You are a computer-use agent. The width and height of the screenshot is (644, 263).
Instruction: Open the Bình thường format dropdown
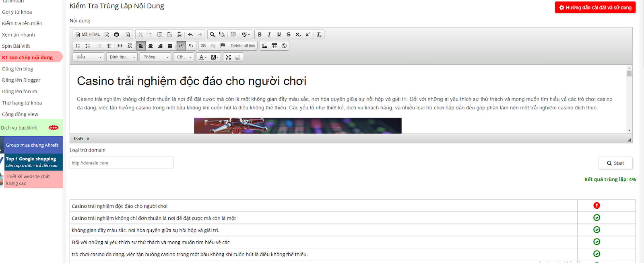pos(122,57)
